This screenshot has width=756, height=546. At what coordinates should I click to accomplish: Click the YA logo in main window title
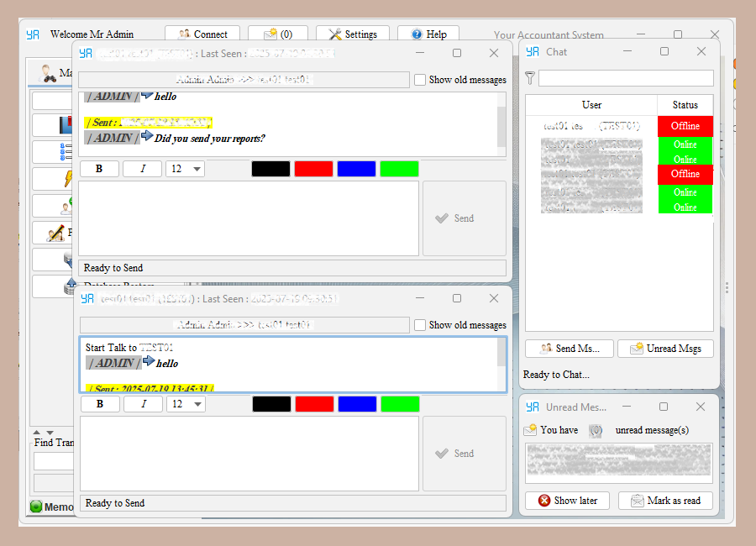[x=33, y=34]
